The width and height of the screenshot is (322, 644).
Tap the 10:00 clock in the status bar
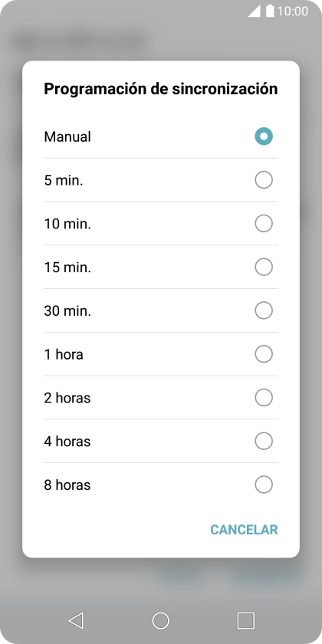tap(293, 11)
